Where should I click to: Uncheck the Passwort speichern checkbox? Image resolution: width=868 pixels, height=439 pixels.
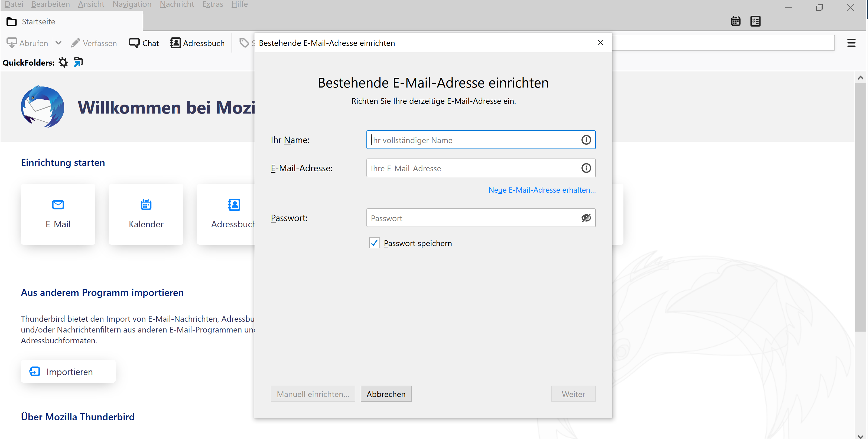pos(374,243)
